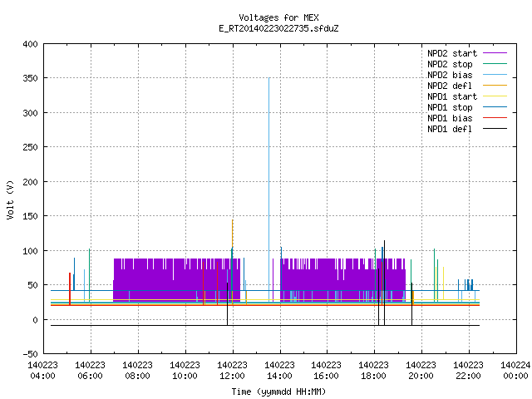Image resolution: width=532 pixels, height=399 pixels.
Task: Click the orange NPD2 defl legend line
Action: click(x=495, y=86)
